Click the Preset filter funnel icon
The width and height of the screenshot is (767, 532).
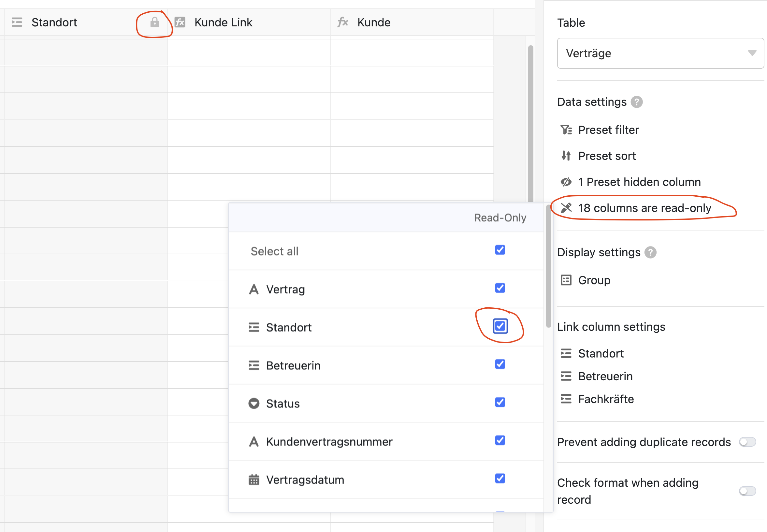[566, 130]
